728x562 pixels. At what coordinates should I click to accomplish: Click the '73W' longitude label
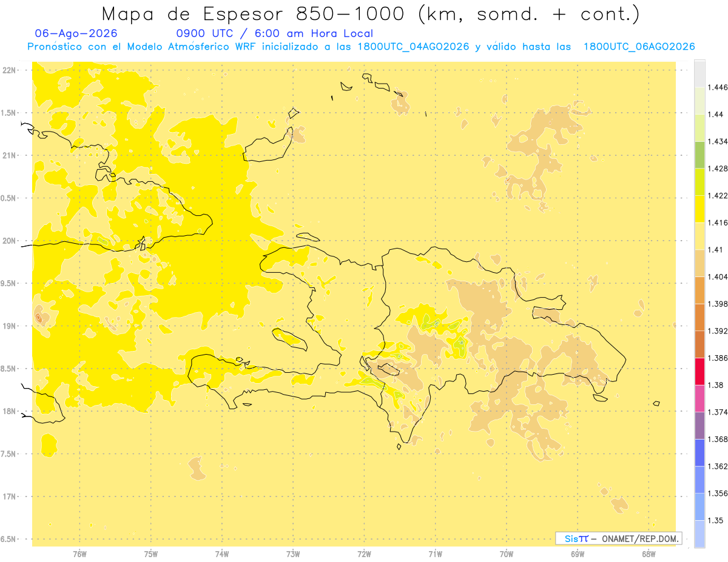[293, 554]
